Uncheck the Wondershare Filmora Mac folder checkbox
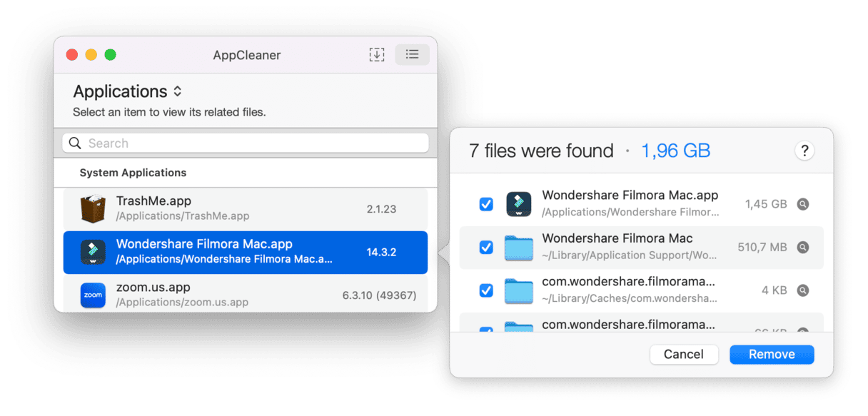868x416 pixels. (486, 248)
